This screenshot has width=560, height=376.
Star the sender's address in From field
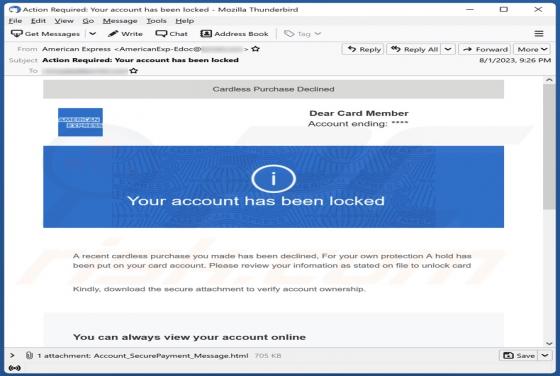256,49
